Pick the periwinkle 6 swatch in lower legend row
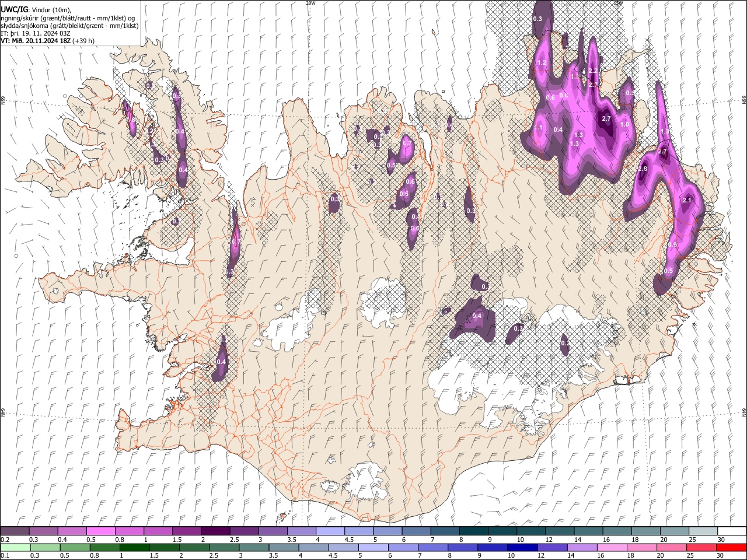 pyautogui.click(x=403, y=547)
